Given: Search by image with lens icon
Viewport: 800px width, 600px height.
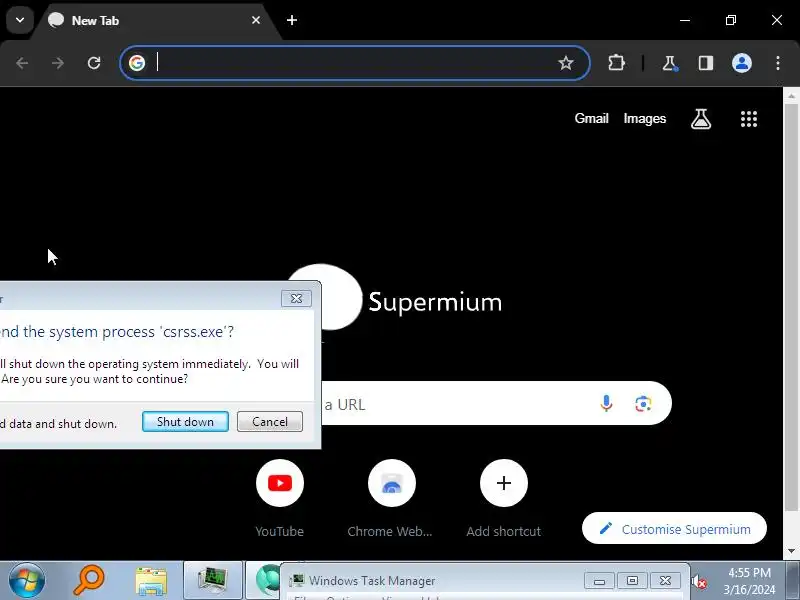Looking at the screenshot, I should (643, 404).
